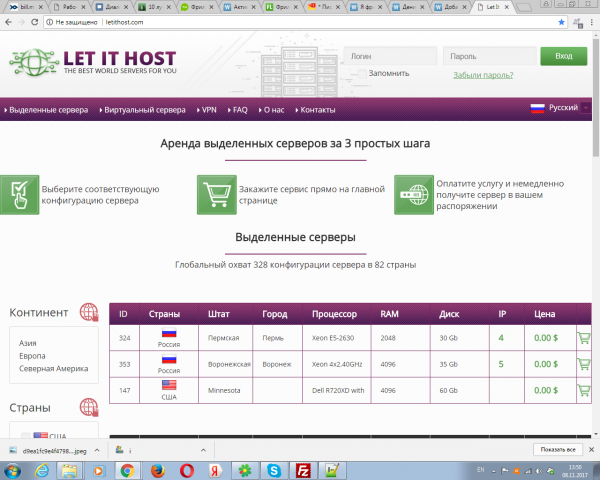Click the site info icon in address bar
600x480 pixels.
pos(49,22)
